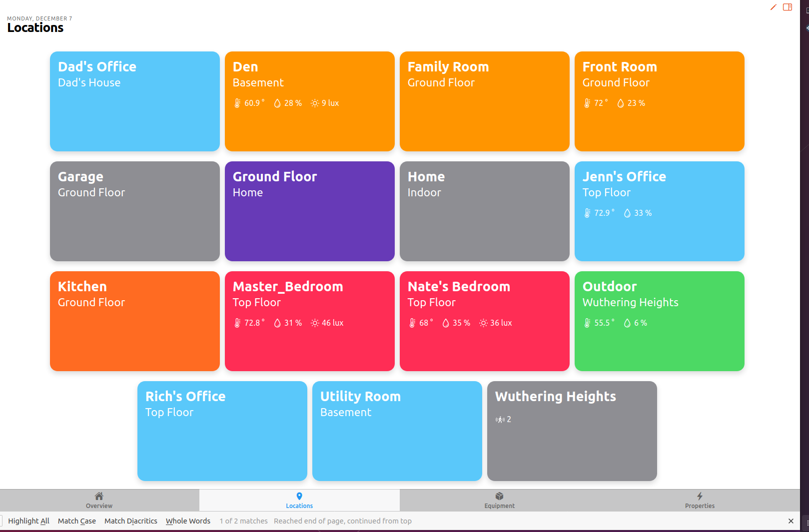The height and width of the screenshot is (532, 809).
Task: Click the presence icon in Wuthering Heights
Action: (x=500, y=420)
